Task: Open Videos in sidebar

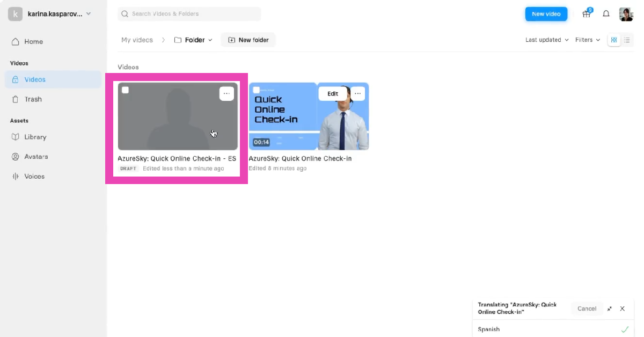Action: click(x=53, y=79)
